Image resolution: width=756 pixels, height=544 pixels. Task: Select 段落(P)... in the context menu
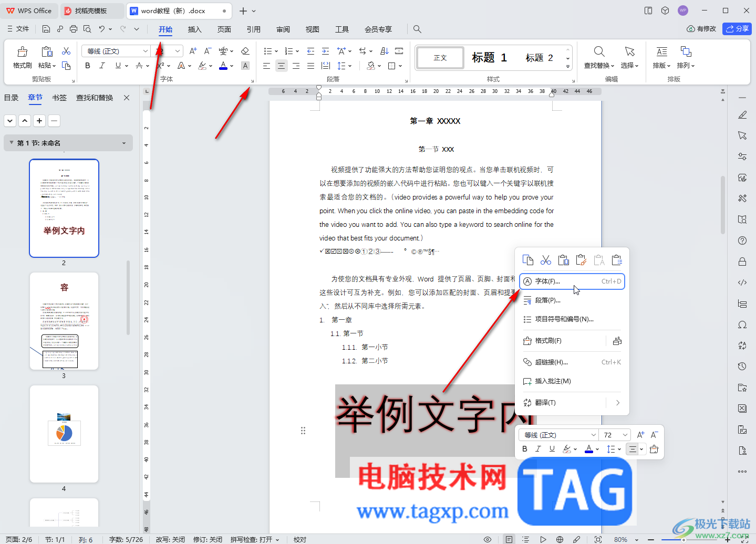[572, 300]
